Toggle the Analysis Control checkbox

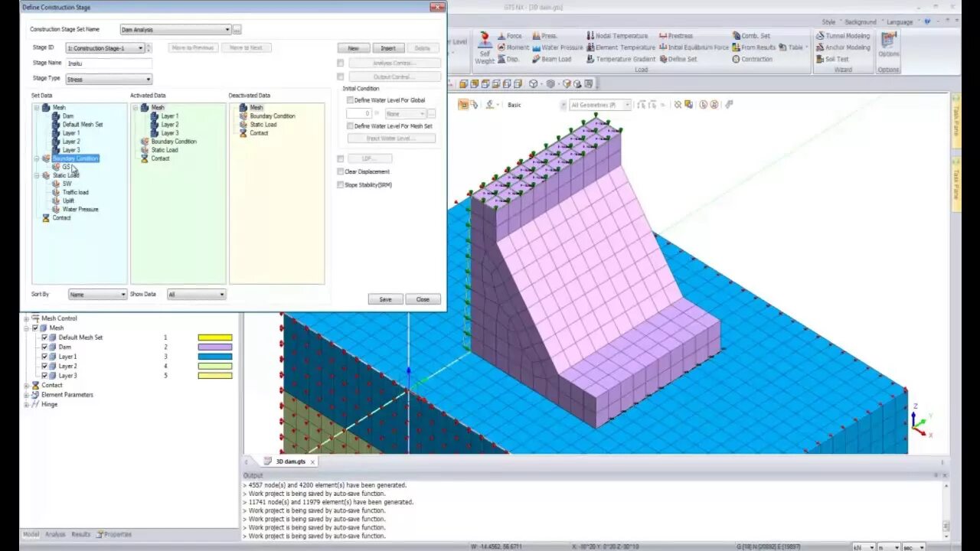coord(341,63)
